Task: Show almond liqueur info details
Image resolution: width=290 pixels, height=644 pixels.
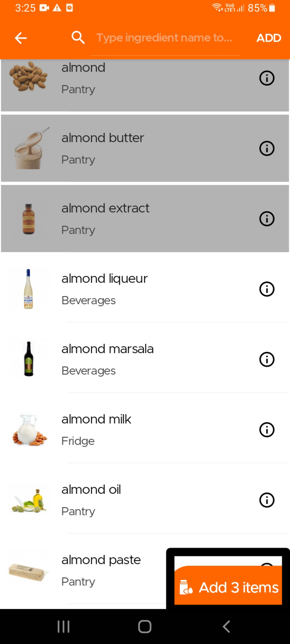Action: tap(267, 289)
